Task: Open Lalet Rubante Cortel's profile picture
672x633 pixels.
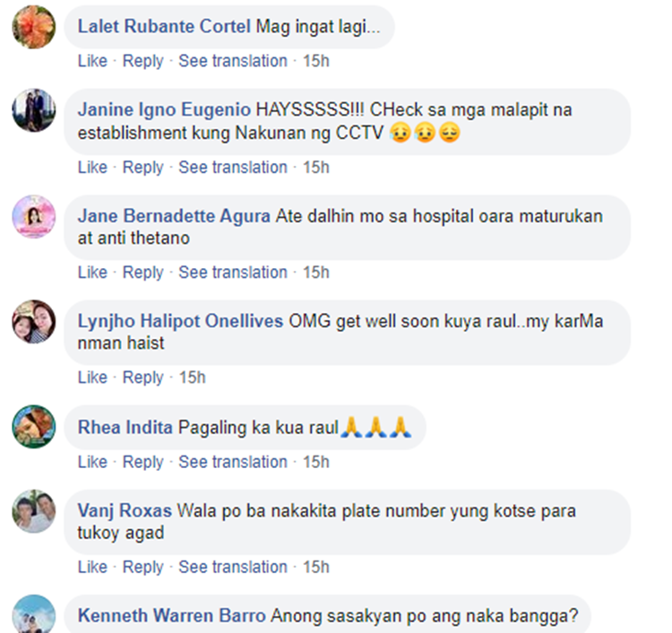Action: pos(34,27)
